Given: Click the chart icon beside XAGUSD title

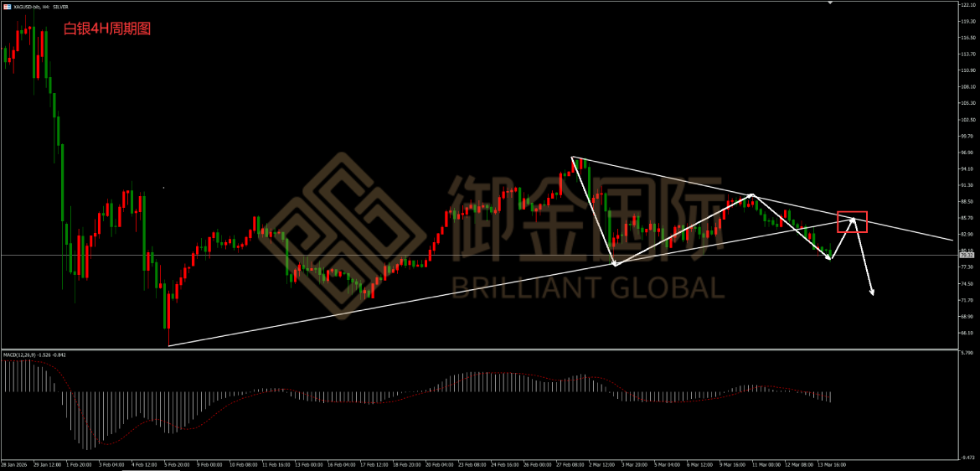Looking at the screenshot, I should point(7,6).
